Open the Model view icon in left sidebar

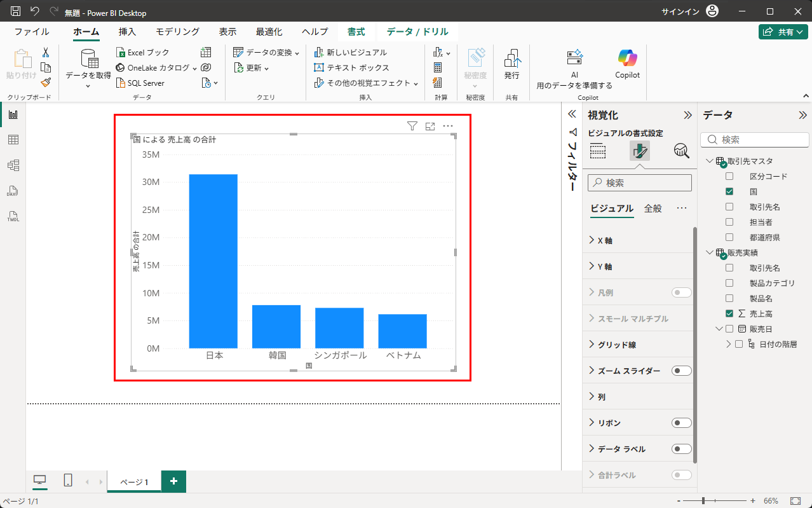pos(13,165)
